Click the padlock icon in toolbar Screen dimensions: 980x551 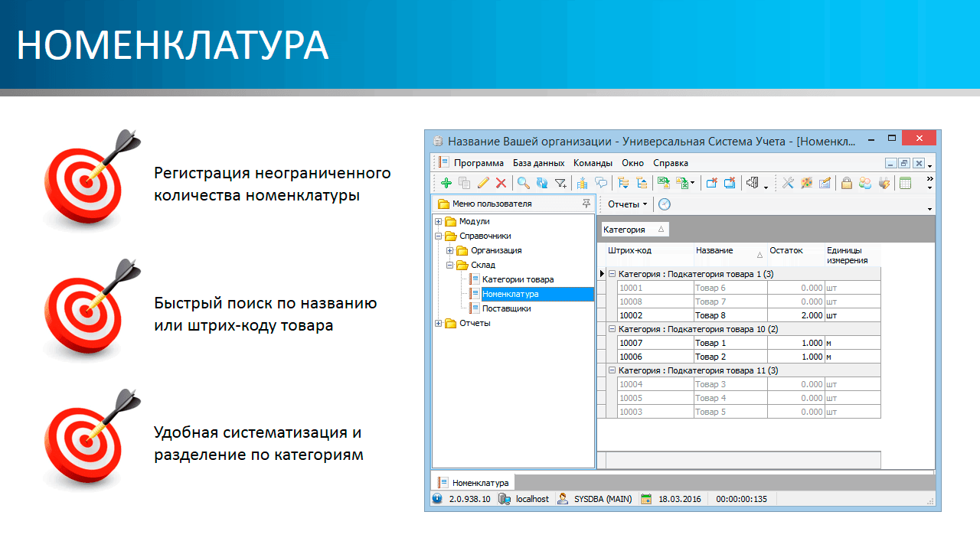tap(847, 183)
